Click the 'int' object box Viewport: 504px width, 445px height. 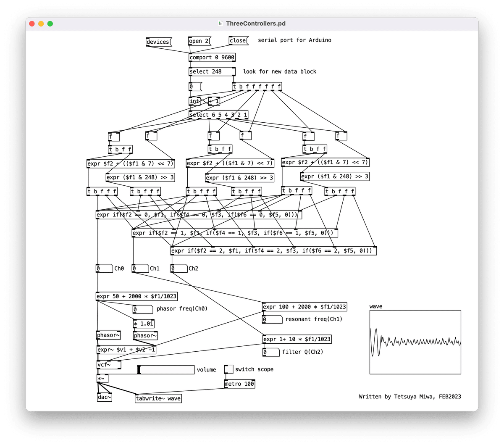194,101
